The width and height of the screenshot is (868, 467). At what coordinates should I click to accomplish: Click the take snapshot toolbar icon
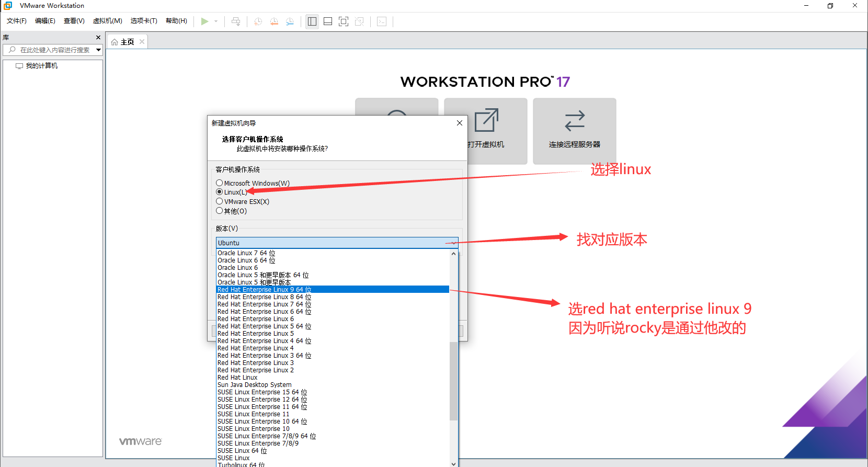coord(258,21)
